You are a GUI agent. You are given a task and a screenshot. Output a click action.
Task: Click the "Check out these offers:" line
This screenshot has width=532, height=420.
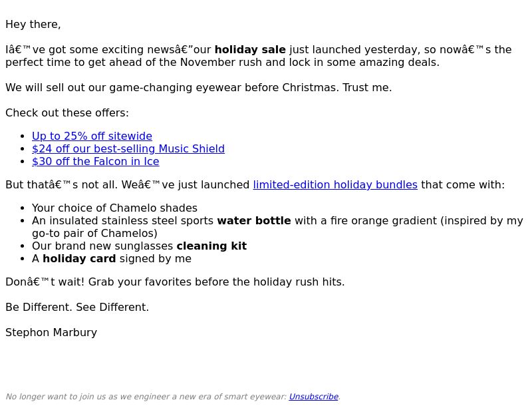tap(67, 112)
